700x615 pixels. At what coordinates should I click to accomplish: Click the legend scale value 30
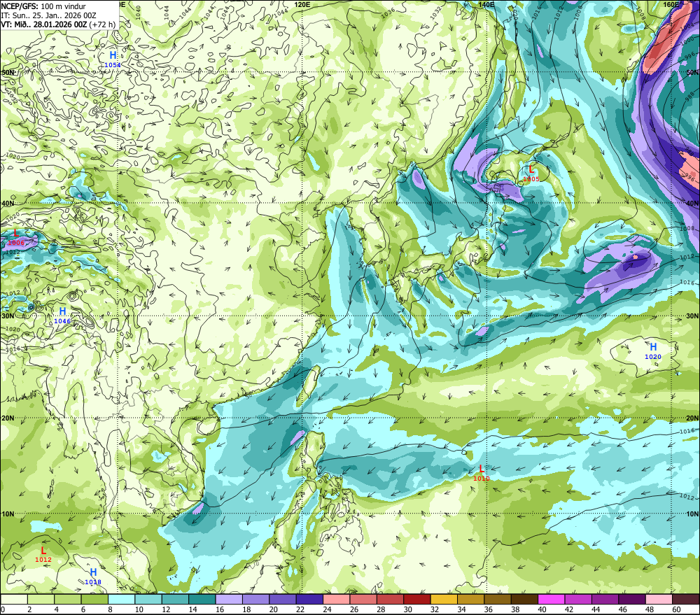coord(407,609)
